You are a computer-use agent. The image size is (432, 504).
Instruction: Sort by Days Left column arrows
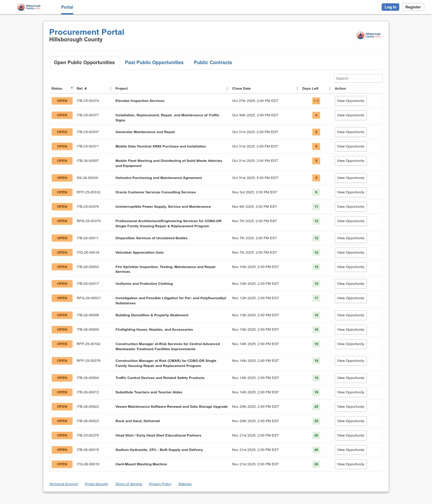(330, 88)
